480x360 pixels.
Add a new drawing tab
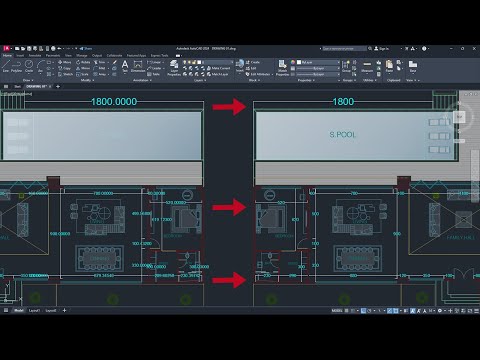(58, 86)
